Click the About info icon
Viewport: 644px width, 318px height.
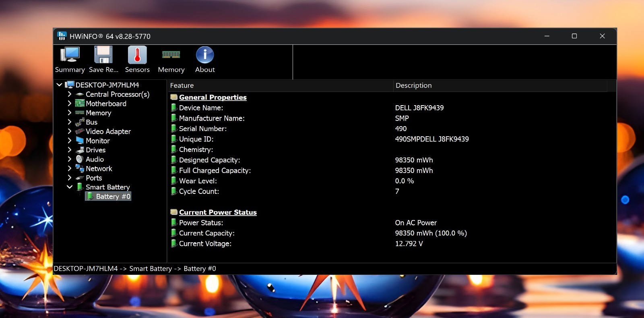(x=205, y=55)
